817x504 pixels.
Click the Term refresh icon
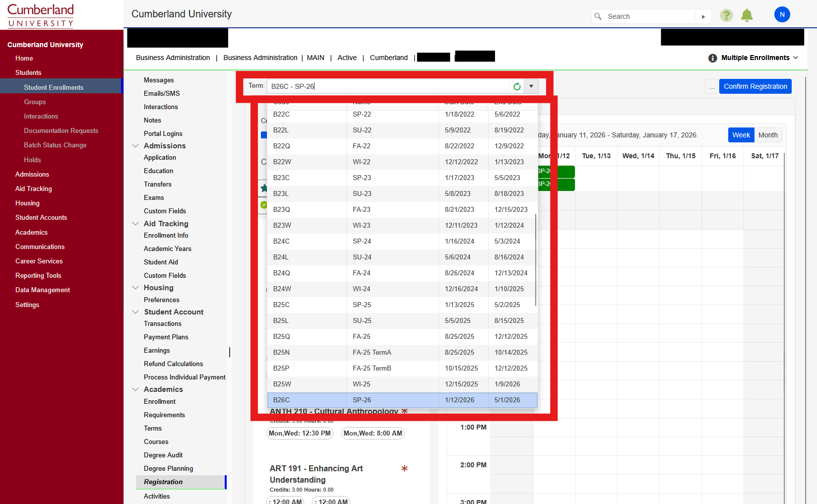tap(517, 86)
